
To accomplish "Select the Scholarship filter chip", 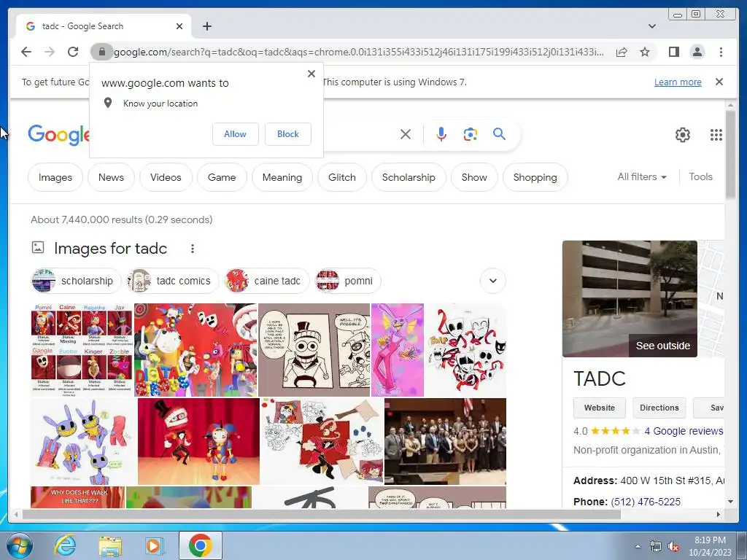I will coord(409,177).
